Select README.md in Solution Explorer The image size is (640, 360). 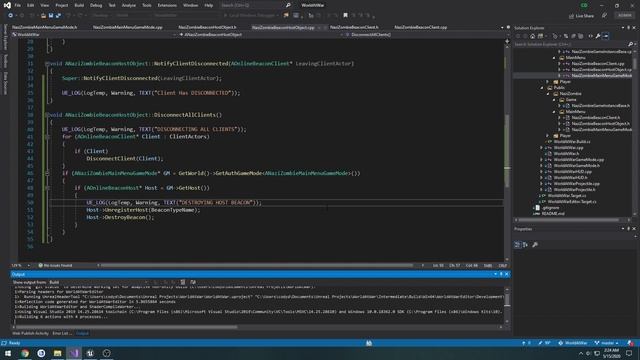[x=553, y=213]
